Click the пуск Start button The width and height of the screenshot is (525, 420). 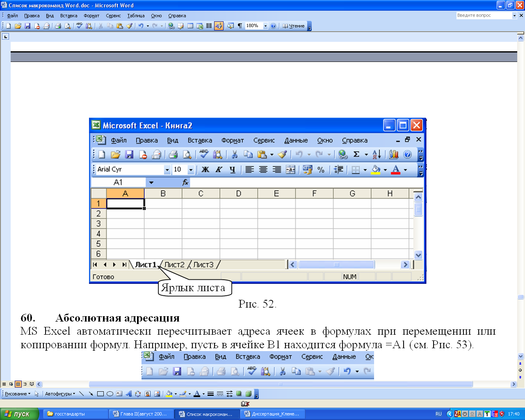point(19,414)
